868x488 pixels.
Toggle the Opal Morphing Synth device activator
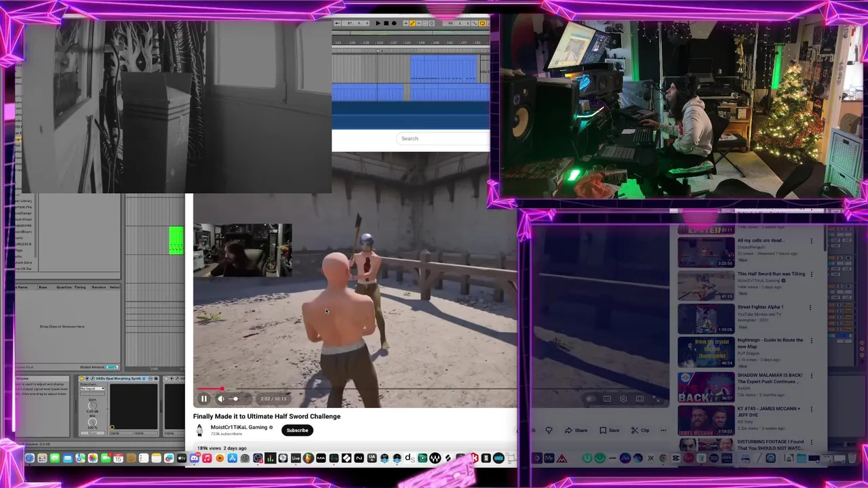click(82, 378)
